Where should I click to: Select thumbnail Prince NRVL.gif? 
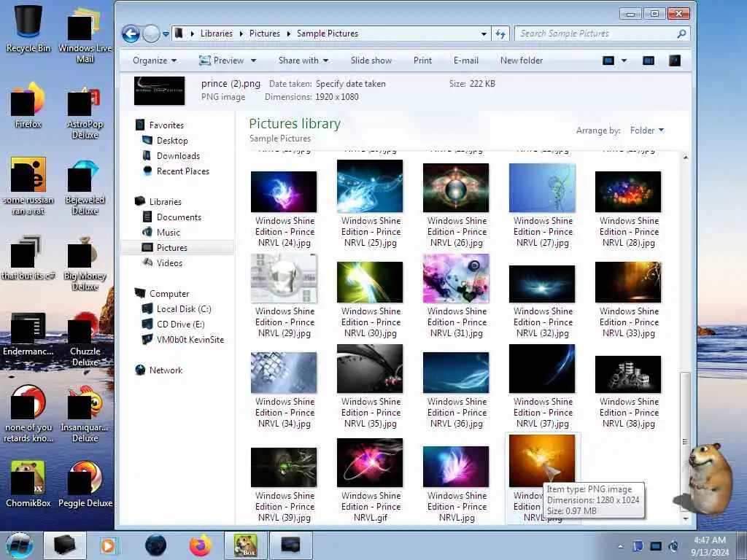click(x=370, y=463)
